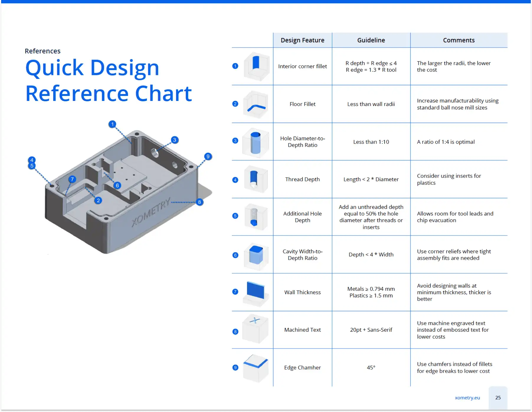
Task: Click the hole diameter-to-depth cylinder icon
Action: pyautogui.click(x=256, y=143)
